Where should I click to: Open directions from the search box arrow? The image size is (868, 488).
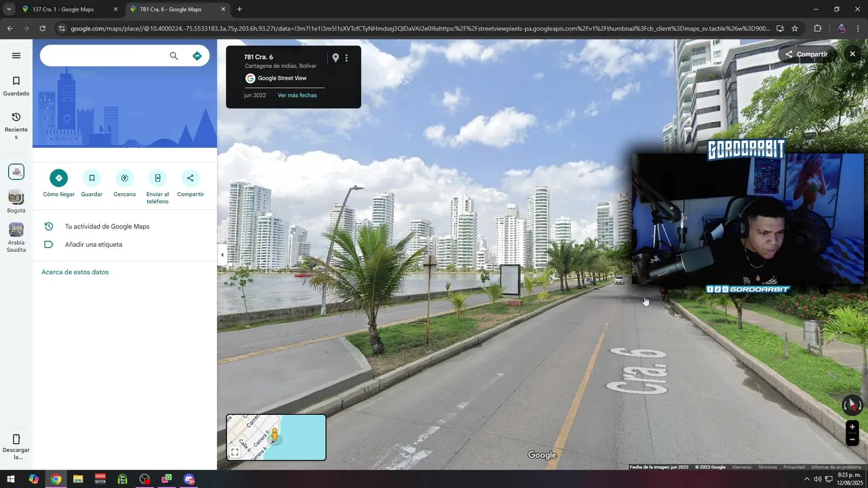click(x=197, y=56)
